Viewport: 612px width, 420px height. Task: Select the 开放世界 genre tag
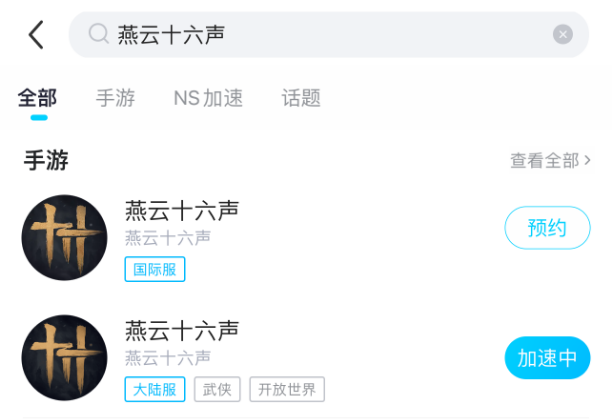287,389
